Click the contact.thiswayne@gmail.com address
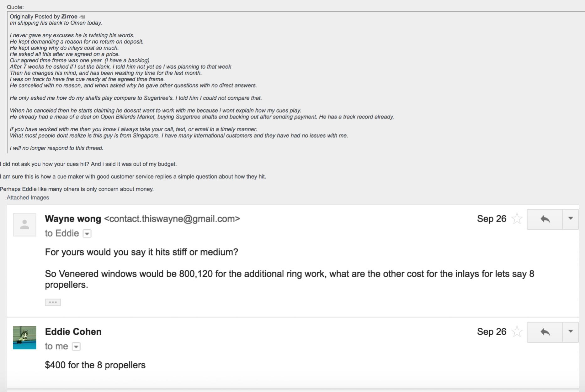Viewport: 585px width, 392px height. click(x=172, y=219)
